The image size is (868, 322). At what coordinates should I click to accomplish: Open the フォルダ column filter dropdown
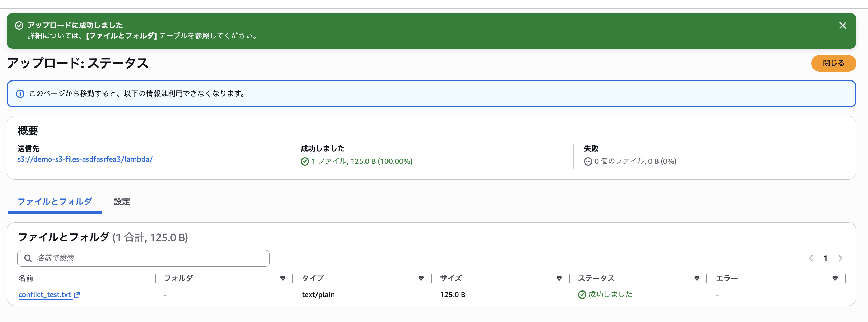coord(283,278)
